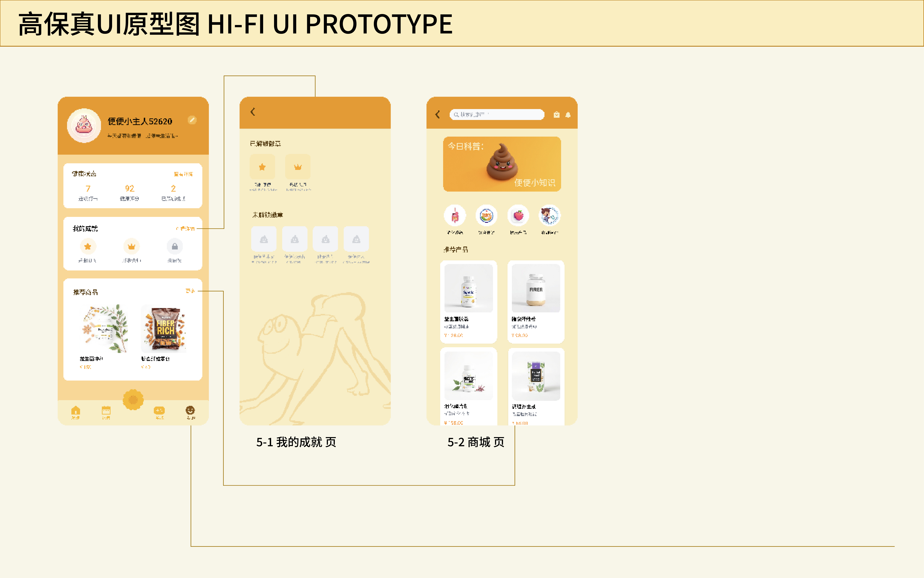Click the shop search input field
924x578 pixels.
(497, 114)
